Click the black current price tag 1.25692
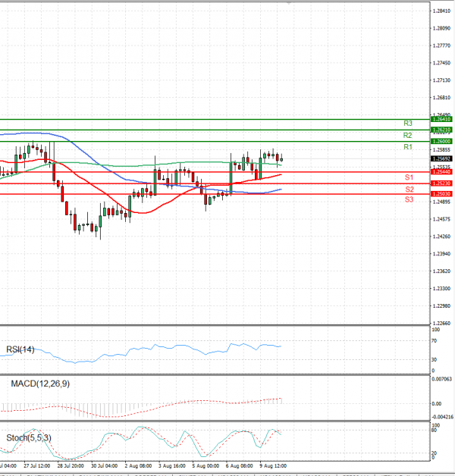The image size is (455, 476). pyautogui.click(x=441, y=158)
